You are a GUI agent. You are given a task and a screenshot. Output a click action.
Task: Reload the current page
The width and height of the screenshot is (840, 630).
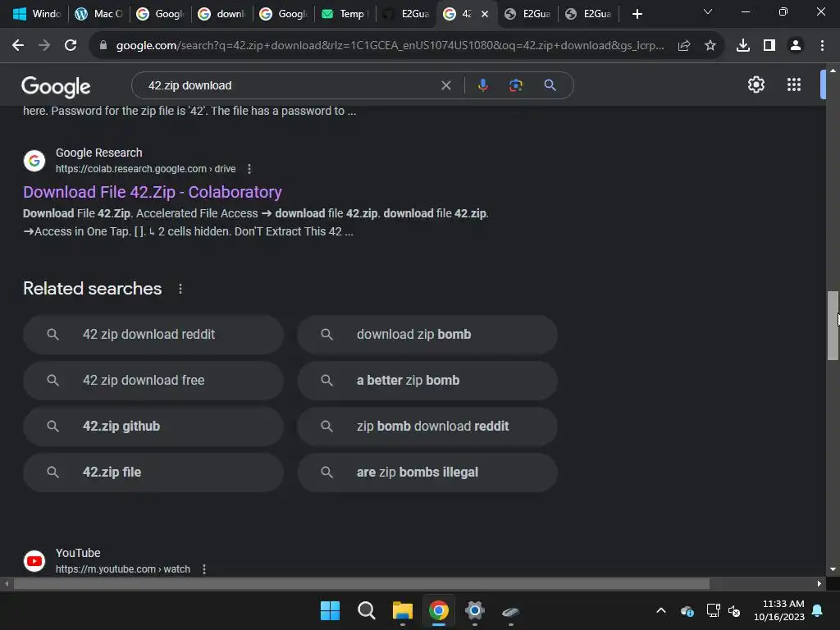71,46
